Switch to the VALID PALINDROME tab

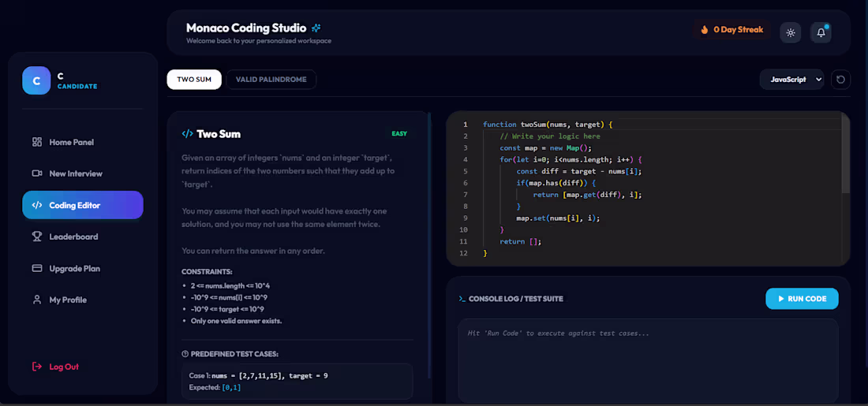tap(271, 80)
